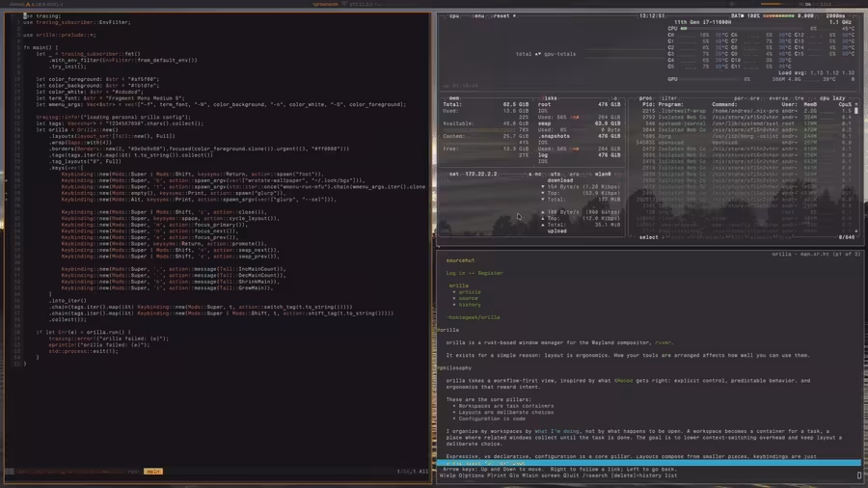Toggle tree view in btop proc box

[x=800, y=98]
